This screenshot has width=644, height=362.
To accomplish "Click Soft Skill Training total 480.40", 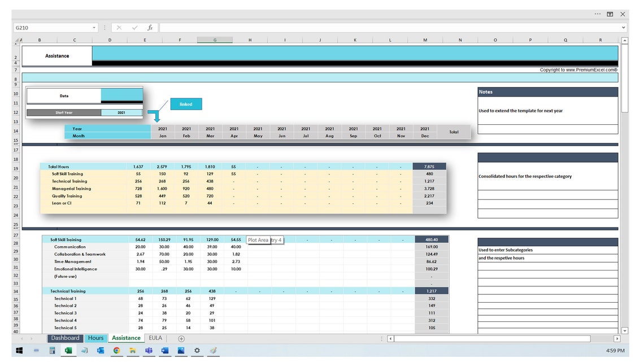I will click(x=432, y=239).
